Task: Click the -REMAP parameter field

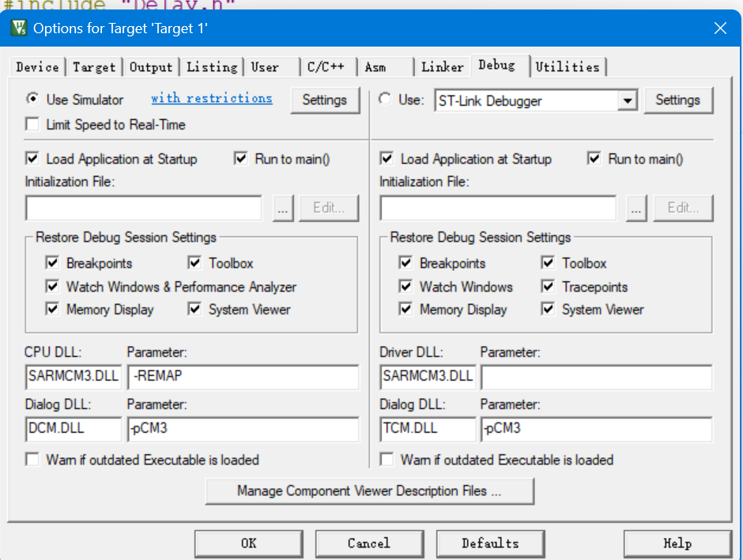Action: coord(243,377)
